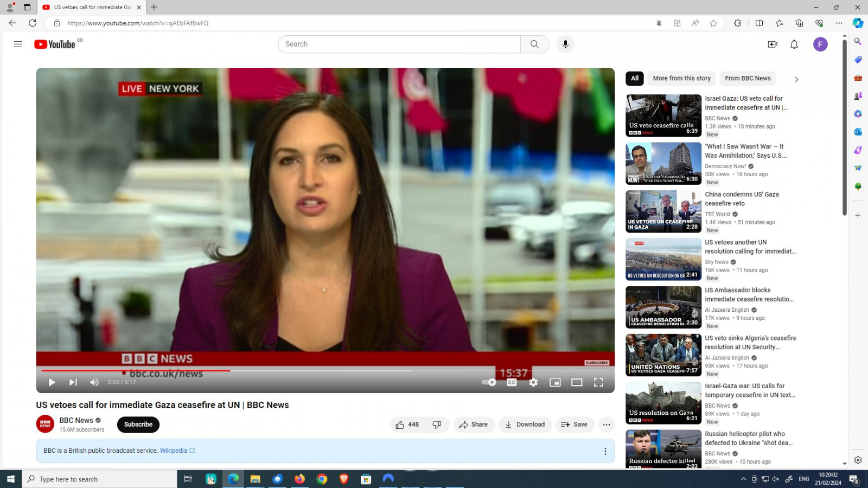Switch to miniplayer mode
Screen dimensions: 868x488
point(555,382)
